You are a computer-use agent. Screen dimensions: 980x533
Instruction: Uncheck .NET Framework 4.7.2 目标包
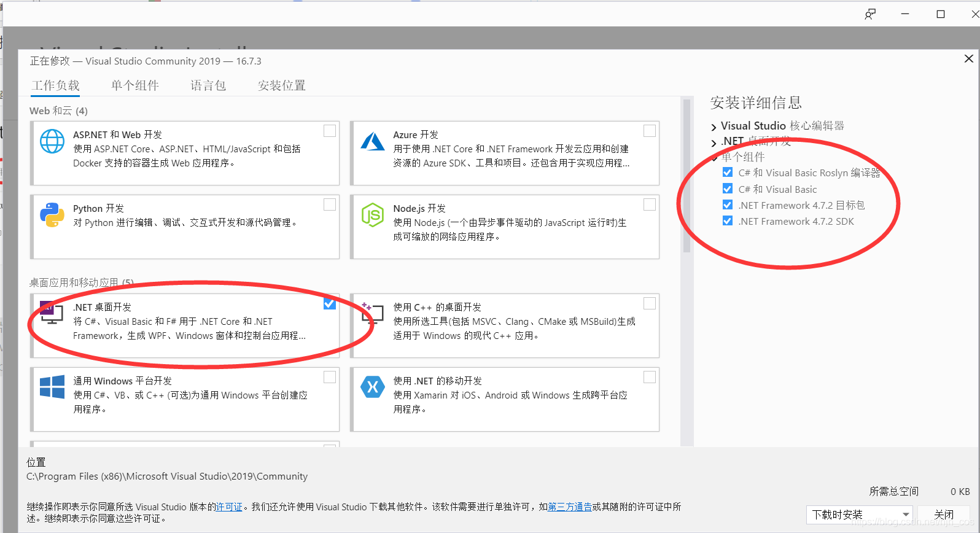coord(728,205)
